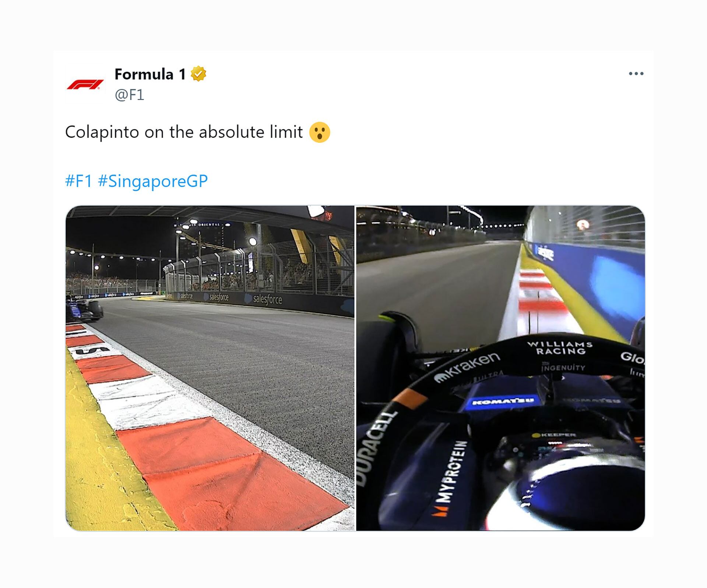
Task: Open the @F1 handle link
Action: pos(129,95)
